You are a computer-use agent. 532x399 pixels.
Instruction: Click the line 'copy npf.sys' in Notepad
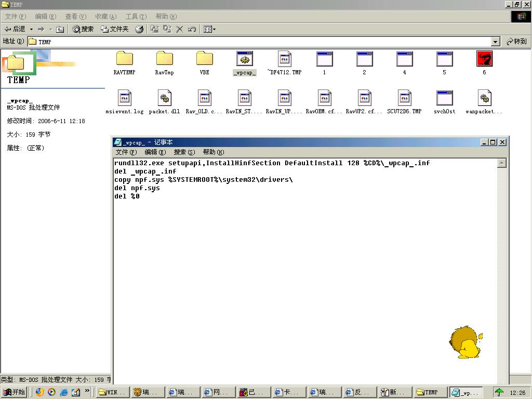click(204, 179)
